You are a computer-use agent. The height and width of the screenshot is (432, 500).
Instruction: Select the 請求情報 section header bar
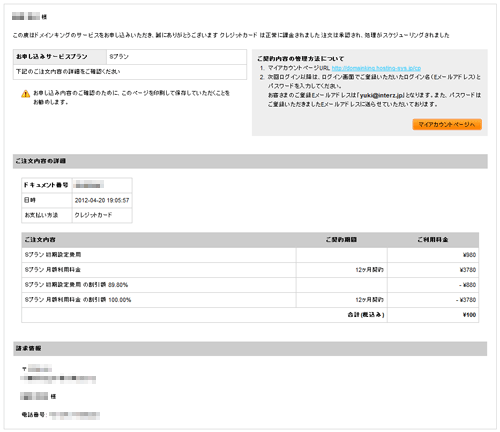250,348
